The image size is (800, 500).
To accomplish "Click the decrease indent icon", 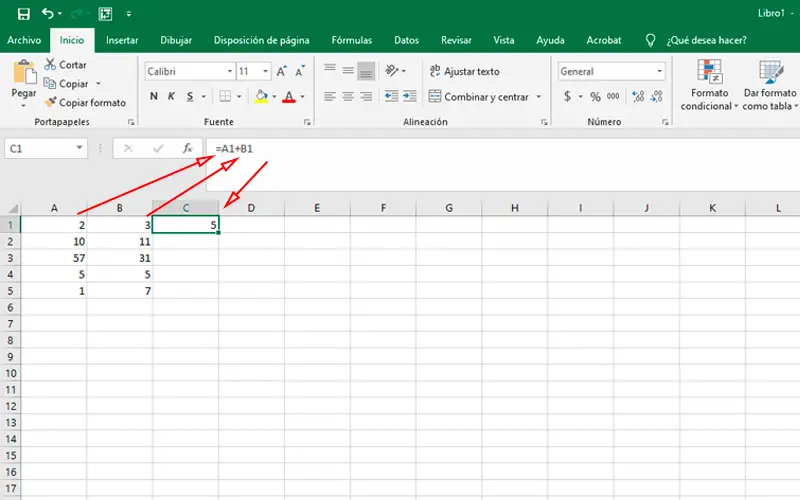I will pos(391,96).
